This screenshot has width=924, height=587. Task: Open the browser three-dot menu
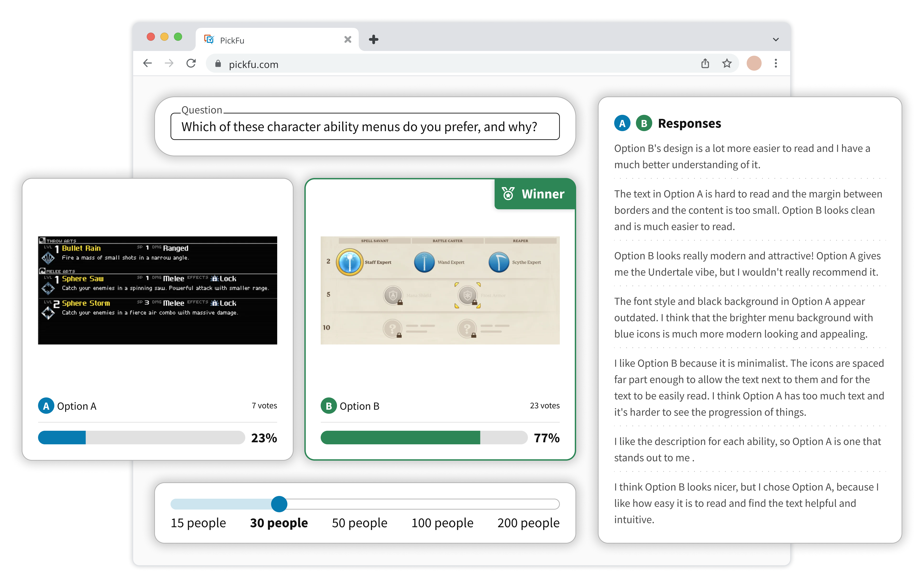click(x=775, y=63)
